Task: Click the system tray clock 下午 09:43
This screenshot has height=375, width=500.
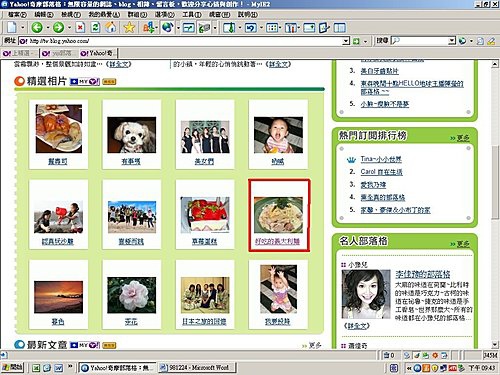Action: (482, 368)
